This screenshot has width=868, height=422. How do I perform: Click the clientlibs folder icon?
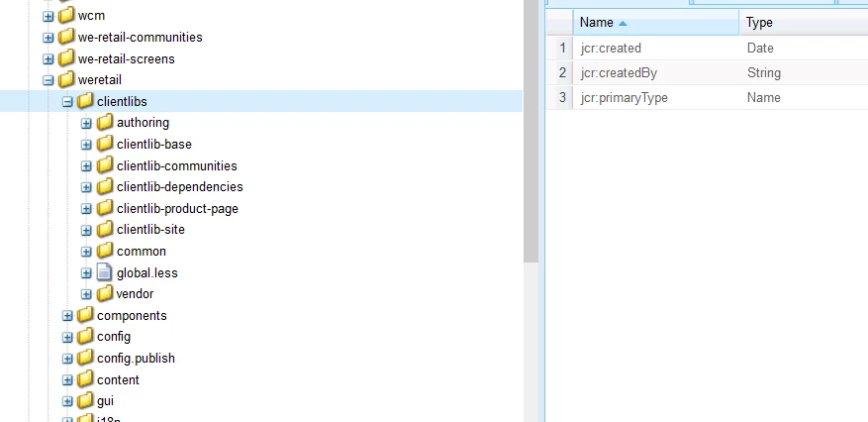(x=85, y=101)
